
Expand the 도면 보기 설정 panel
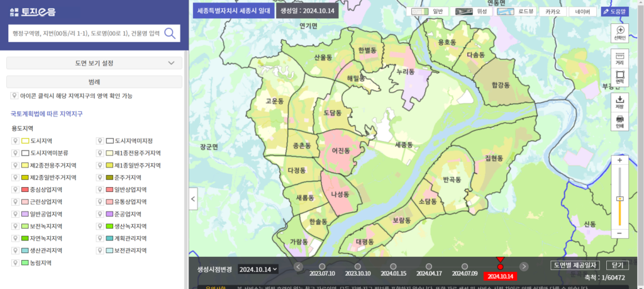coord(94,63)
